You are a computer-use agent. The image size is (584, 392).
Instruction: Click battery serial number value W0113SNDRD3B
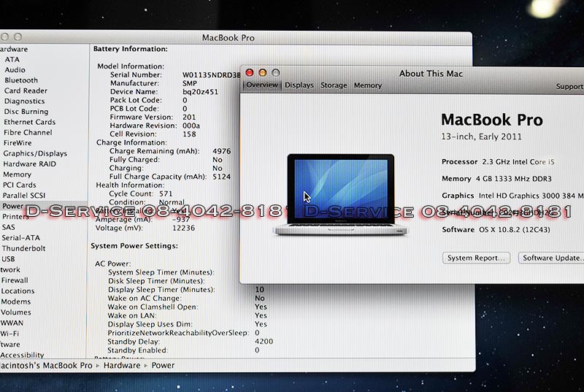coord(211,75)
